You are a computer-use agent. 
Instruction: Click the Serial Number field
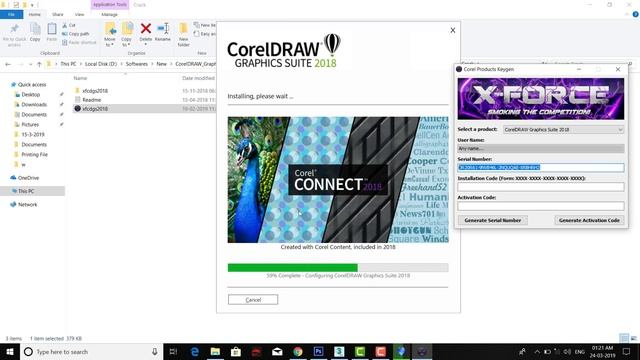pyautogui.click(x=541, y=168)
